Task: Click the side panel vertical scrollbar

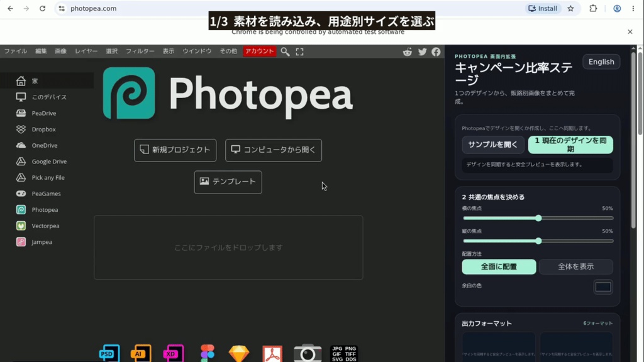Action: click(x=634, y=139)
